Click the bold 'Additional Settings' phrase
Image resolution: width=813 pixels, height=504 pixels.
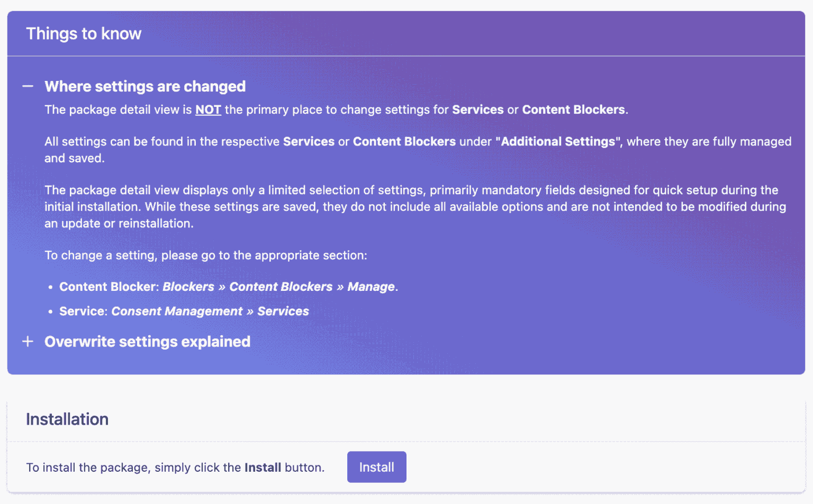pyautogui.click(x=558, y=142)
